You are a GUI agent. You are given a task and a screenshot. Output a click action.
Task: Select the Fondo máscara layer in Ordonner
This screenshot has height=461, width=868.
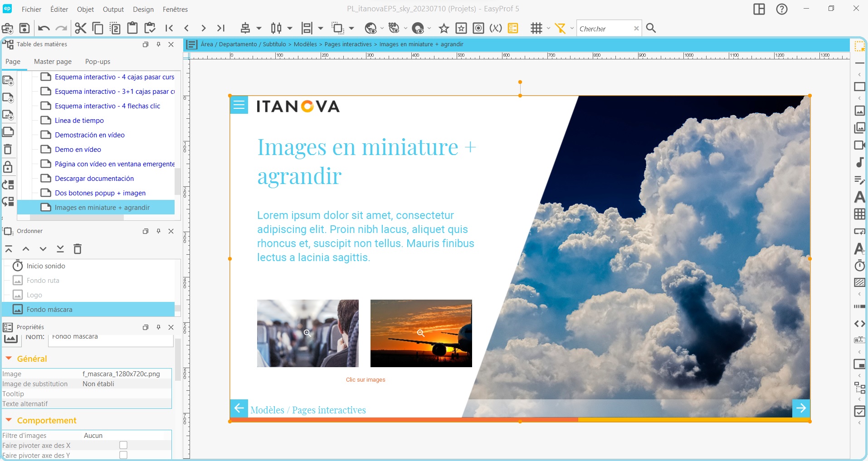tap(50, 310)
